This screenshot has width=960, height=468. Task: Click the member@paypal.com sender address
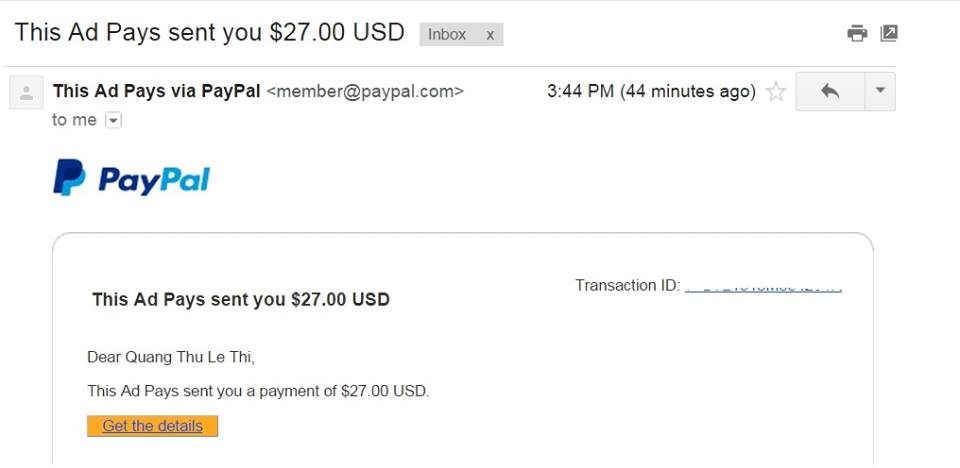[x=365, y=92]
